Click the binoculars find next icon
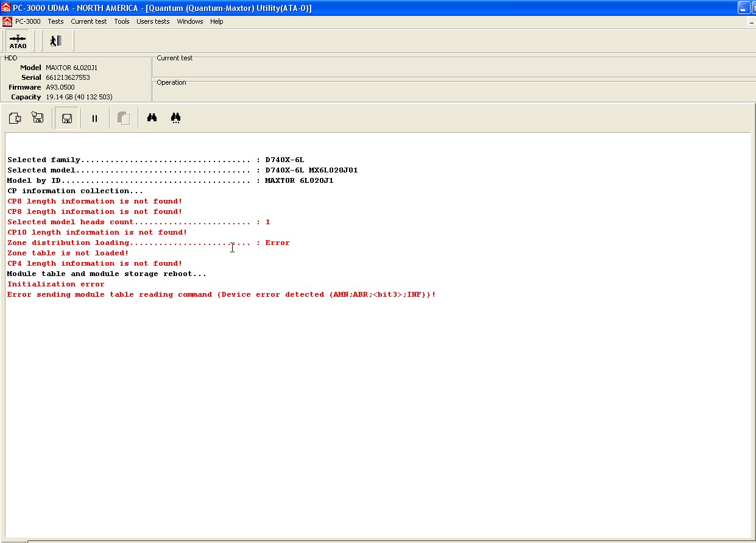The height and width of the screenshot is (543, 756). pyautogui.click(x=176, y=118)
